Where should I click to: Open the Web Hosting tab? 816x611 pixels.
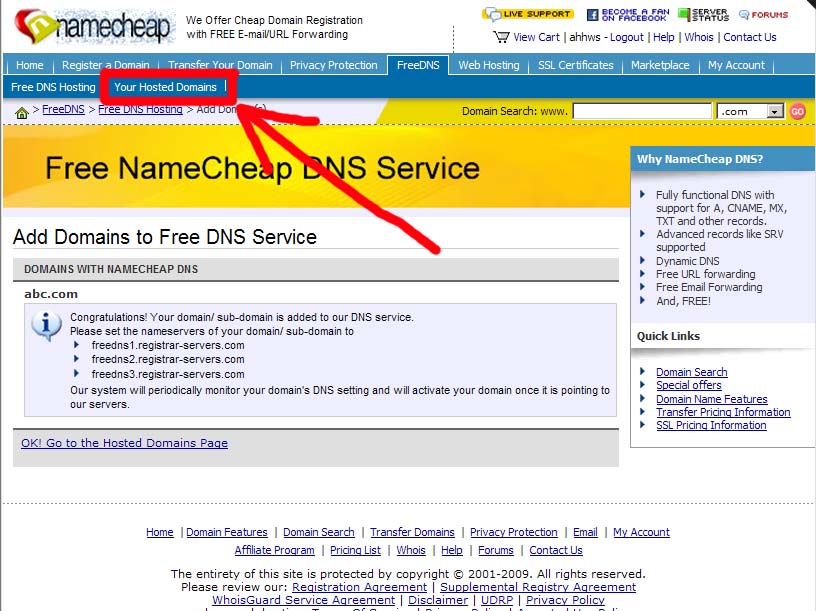(489, 65)
